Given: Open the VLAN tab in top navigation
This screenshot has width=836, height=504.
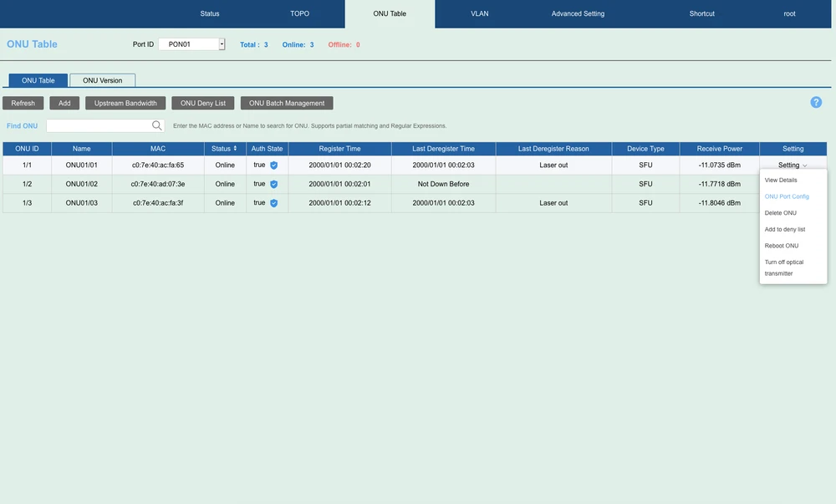Looking at the screenshot, I should point(480,14).
